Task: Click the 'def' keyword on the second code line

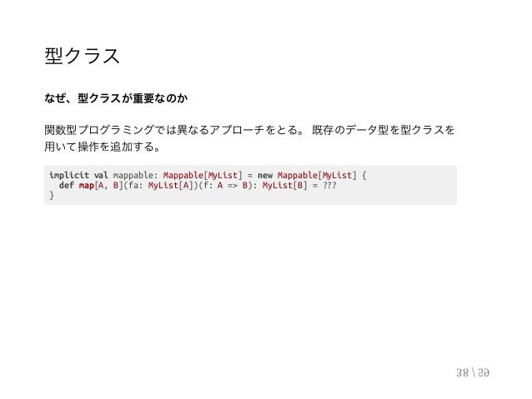Action: pyautogui.click(x=67, y=186)
